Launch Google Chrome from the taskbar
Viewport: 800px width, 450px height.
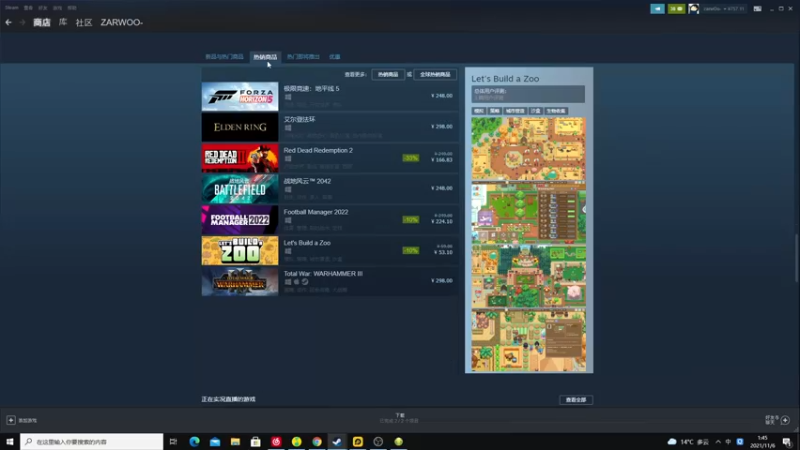[317, 441]
